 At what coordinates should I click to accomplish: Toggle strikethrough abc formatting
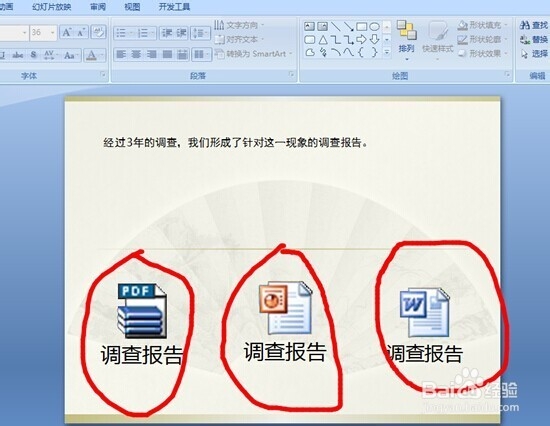[x=18, y=55]
